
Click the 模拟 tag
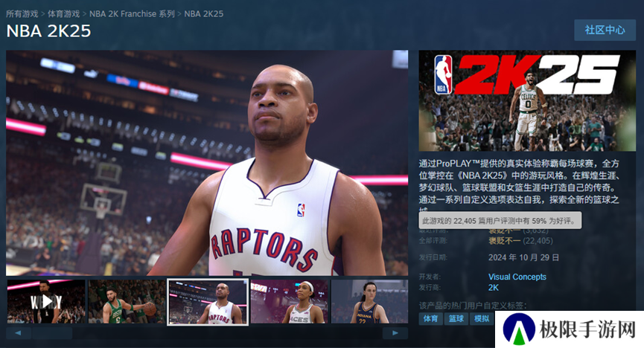(x=482, y=319)
